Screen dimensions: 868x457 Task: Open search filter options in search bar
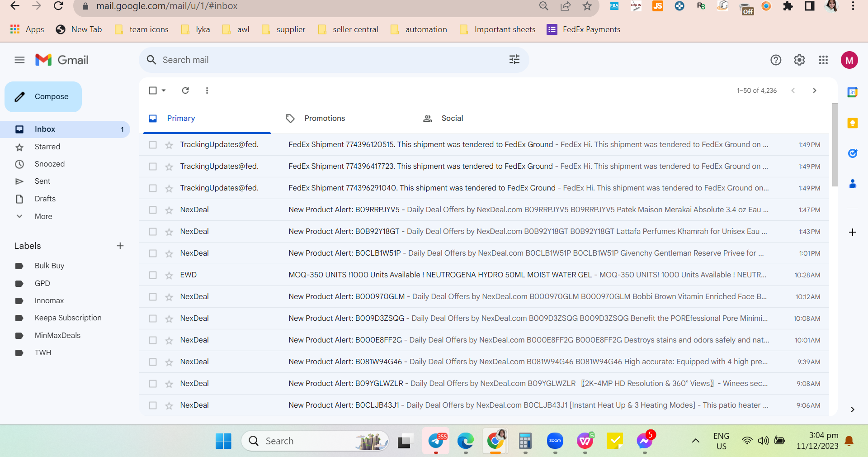(x=514, y=59)
